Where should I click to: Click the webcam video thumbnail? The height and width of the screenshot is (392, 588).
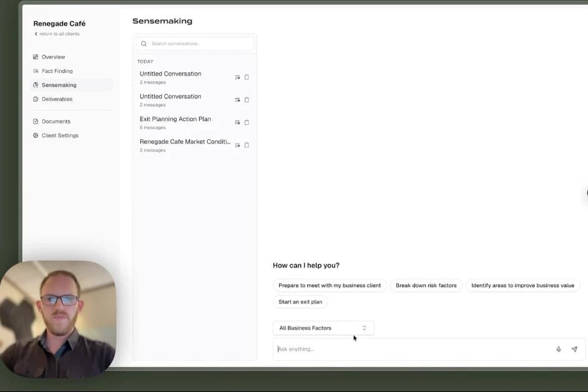58,320
